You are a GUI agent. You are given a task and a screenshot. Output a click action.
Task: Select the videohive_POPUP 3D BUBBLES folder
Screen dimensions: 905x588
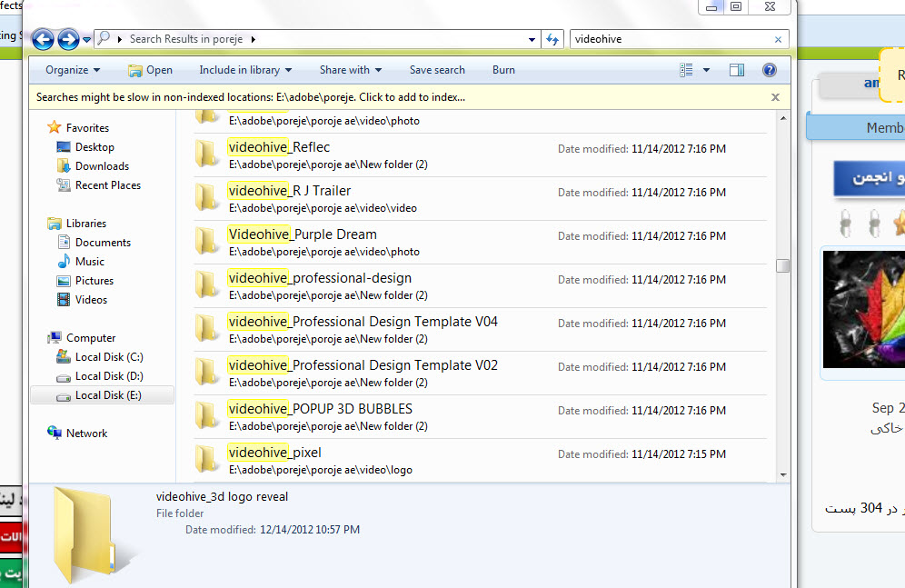point(480,416)
